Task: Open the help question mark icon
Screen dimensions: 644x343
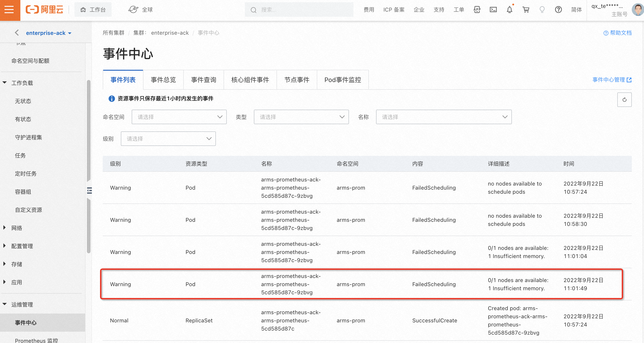Action: [x=558, y=10]
